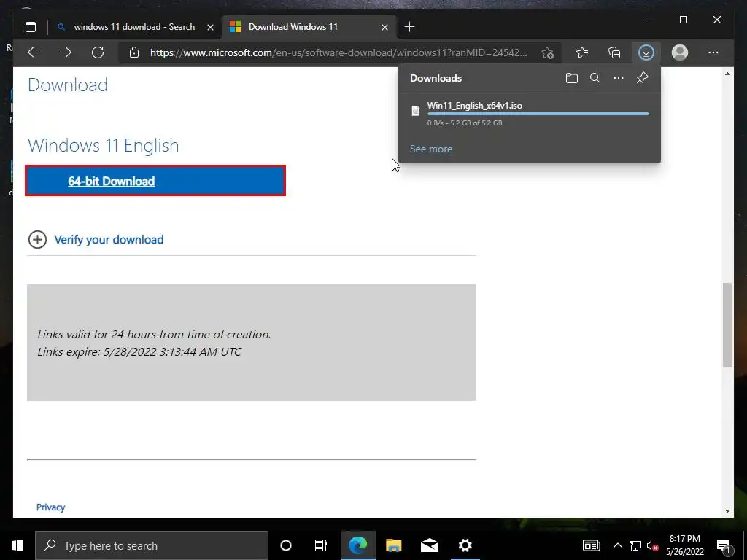The height and width of the screenshot is (560, 747).
Task: Open downloads folder from Downloads panel
Action: [572, 78]
